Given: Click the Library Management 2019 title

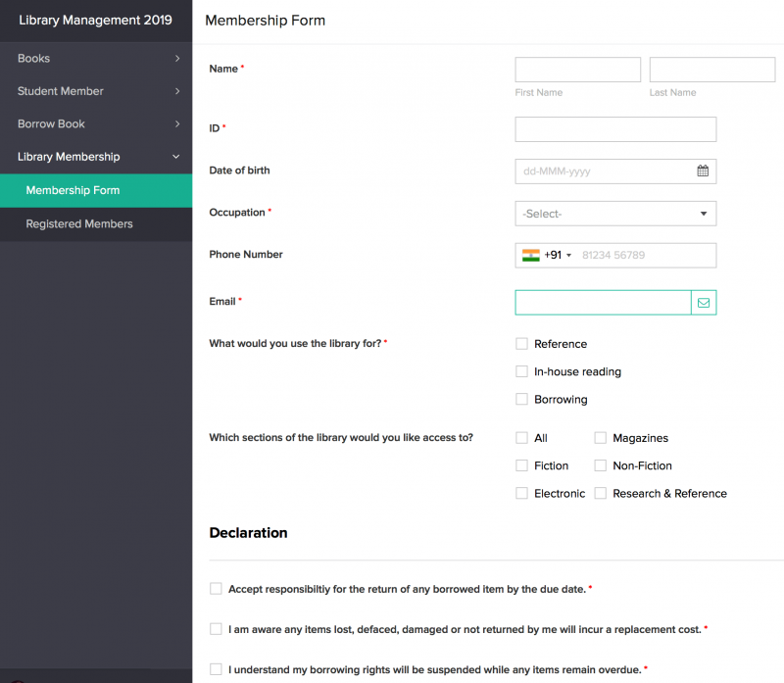Looking at the screenshot, I should [x=95, y=21].
